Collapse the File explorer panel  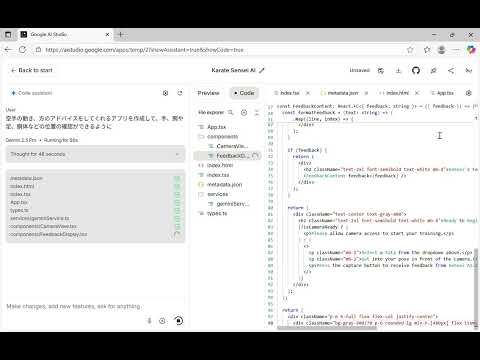257,112
